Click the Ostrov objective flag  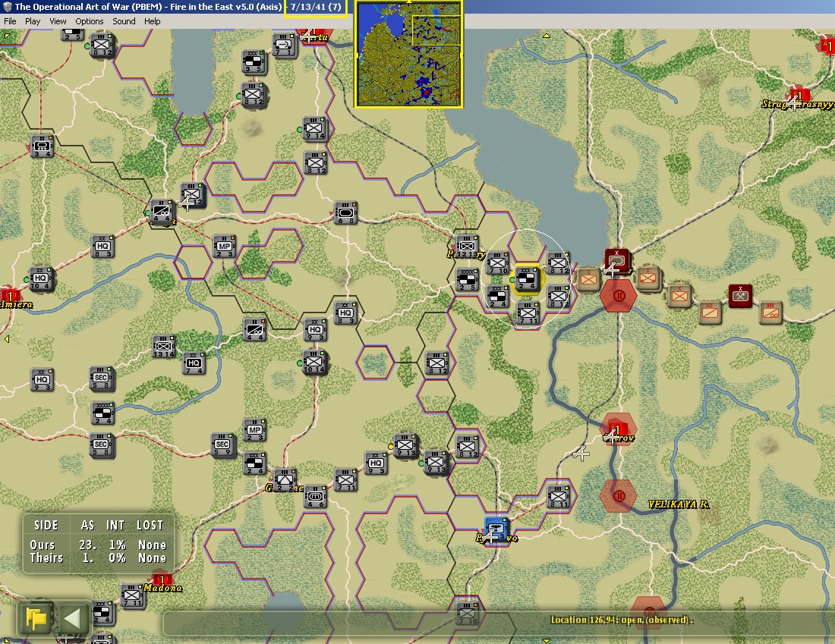(x=616, y=430)
